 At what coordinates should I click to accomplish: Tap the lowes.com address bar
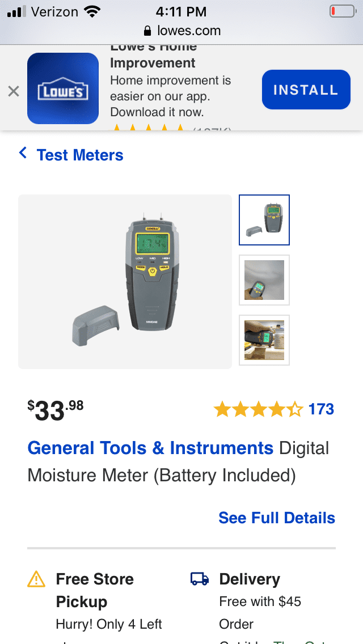(x=181, y=31)
